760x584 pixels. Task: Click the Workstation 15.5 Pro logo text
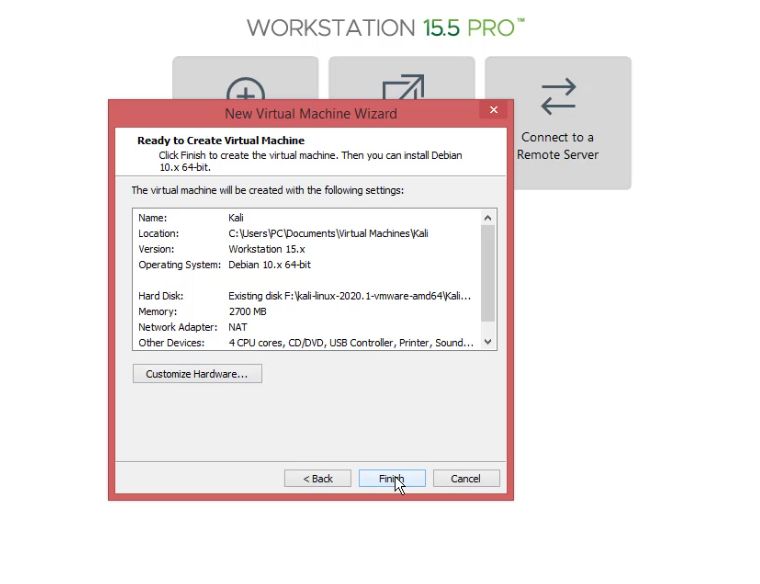point(386,28)
